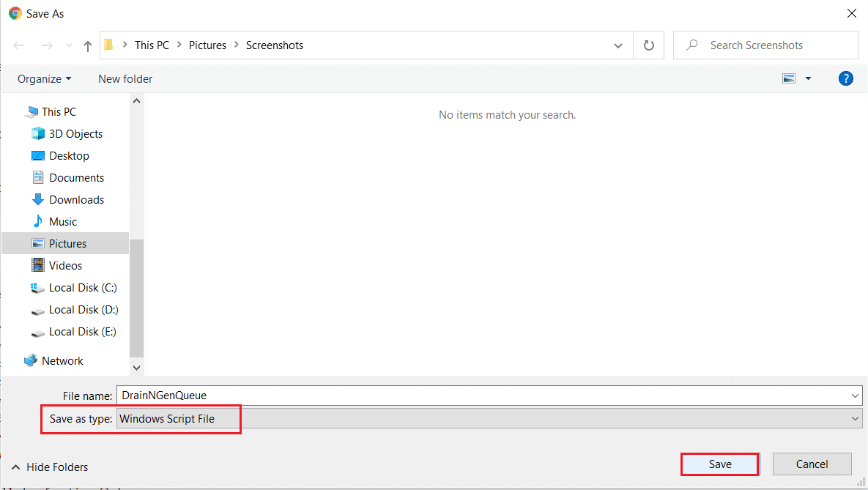Click the Refresh icon beside address bar

648,45
